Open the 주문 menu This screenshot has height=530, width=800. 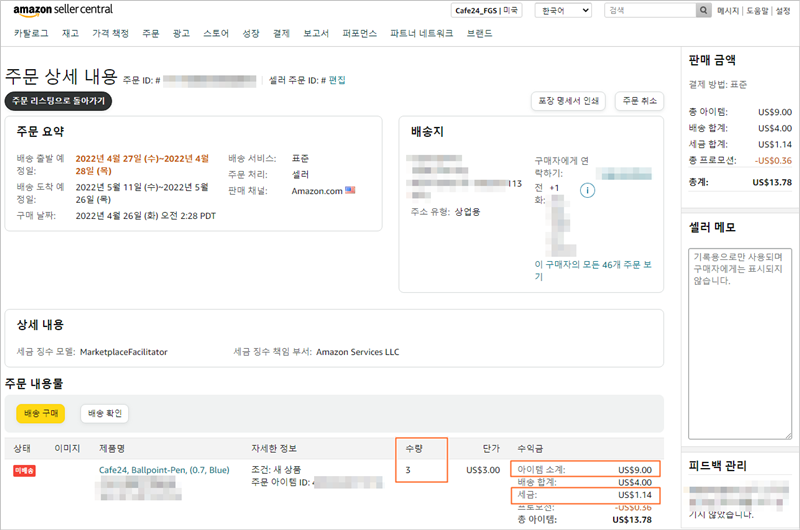[x=151, y=34]
